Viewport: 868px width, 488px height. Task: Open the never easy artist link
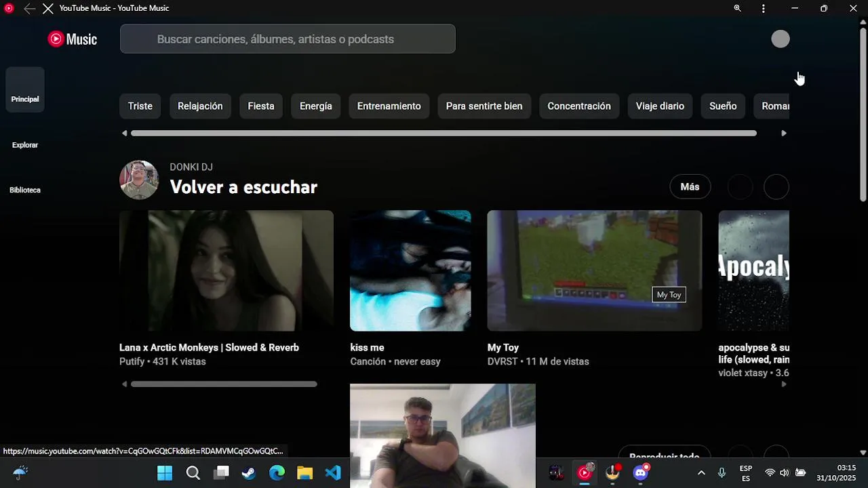click(417, 362)
